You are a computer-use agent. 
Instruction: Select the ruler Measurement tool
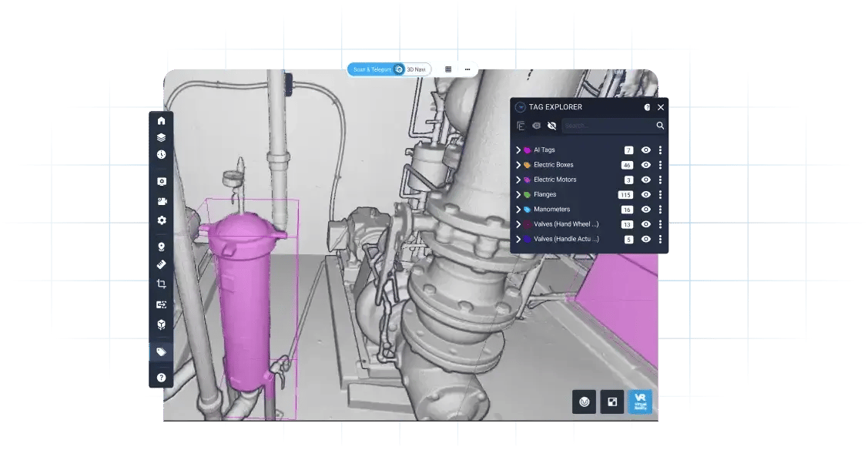[x=161, y=265]
